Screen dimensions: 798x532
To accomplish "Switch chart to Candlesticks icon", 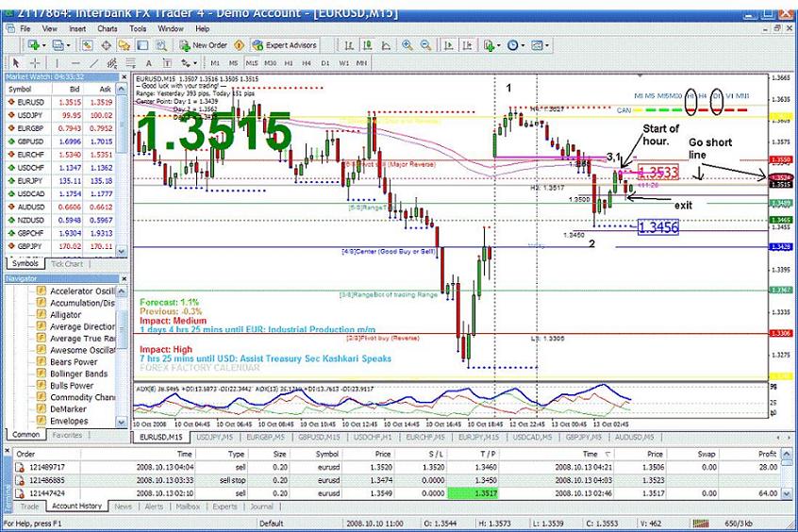I will [368, 45].
